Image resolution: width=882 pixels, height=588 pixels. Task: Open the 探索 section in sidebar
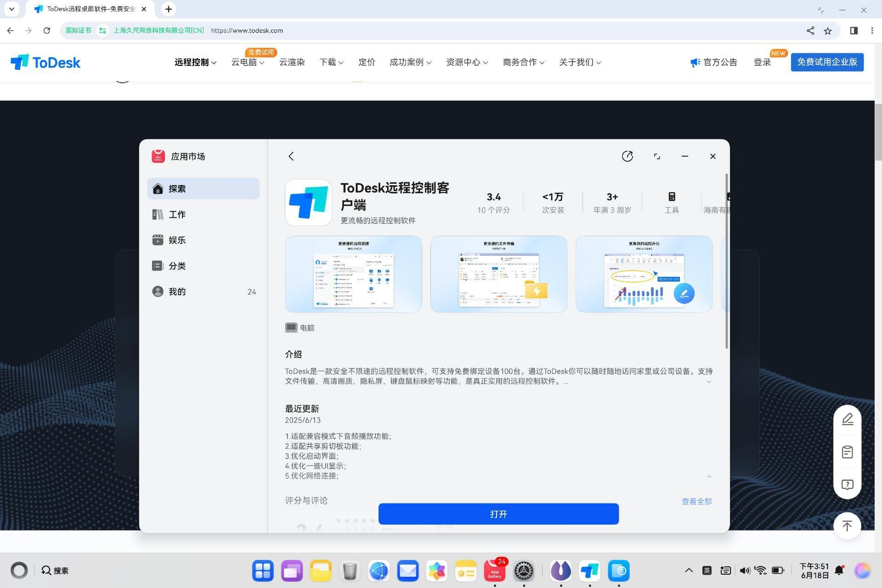coord(203,189)
